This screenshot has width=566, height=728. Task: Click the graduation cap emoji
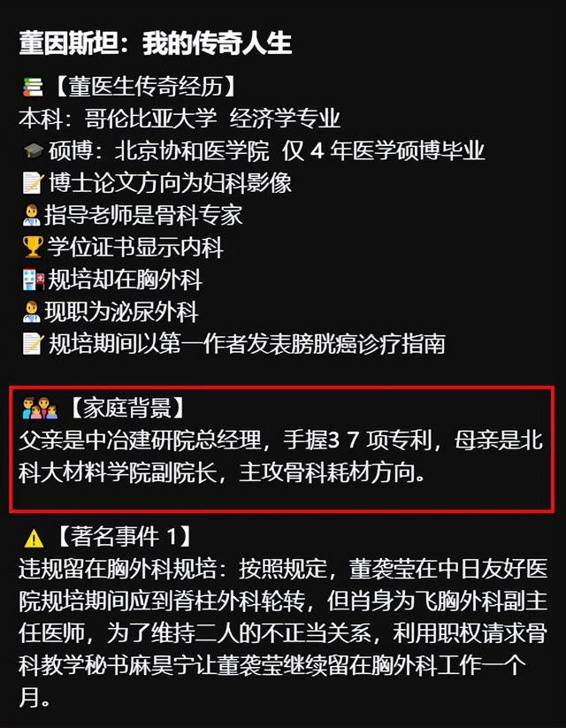(x=33, y=151)
